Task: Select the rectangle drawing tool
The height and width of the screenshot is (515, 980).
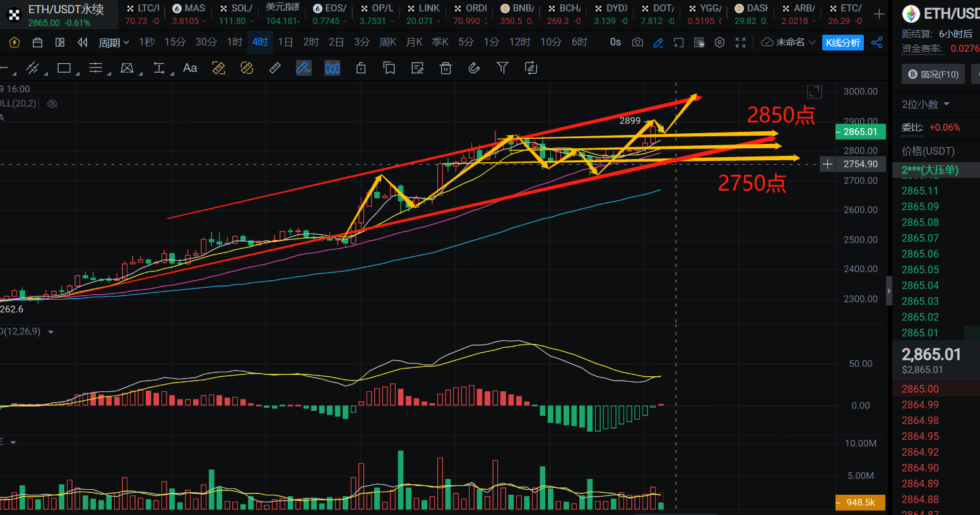Action: tap(64, 68)
